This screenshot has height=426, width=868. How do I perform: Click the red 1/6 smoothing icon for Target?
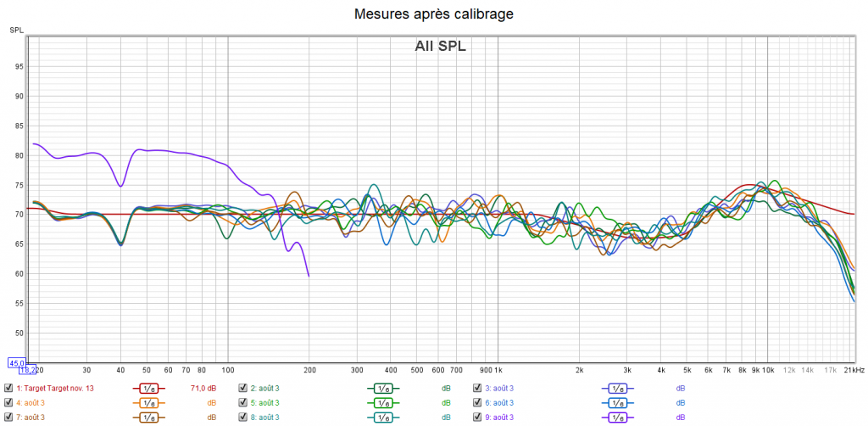(147, 389)
